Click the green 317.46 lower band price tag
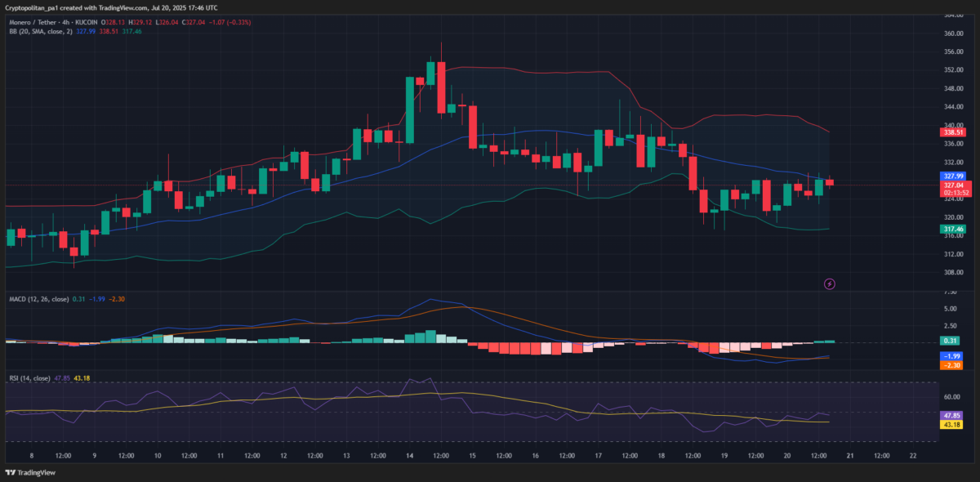The width and height of the screenshot is (980, 482). pyautogui.click(x=953, y=230)
